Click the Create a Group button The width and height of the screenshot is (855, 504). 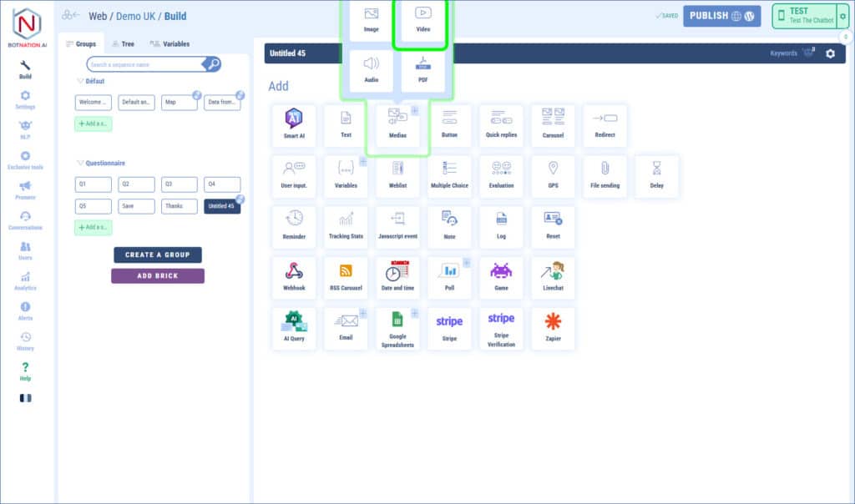click(x=157, y=255)
